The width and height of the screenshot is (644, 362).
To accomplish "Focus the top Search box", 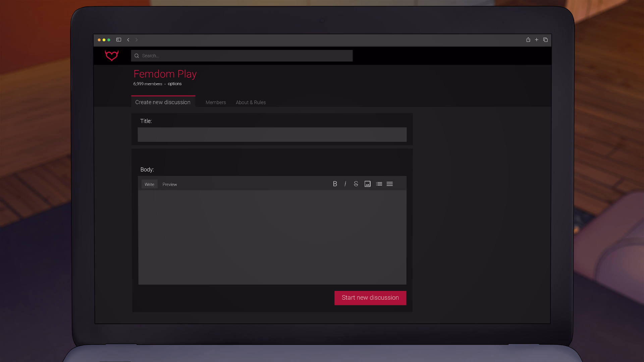I will (241, 56).
